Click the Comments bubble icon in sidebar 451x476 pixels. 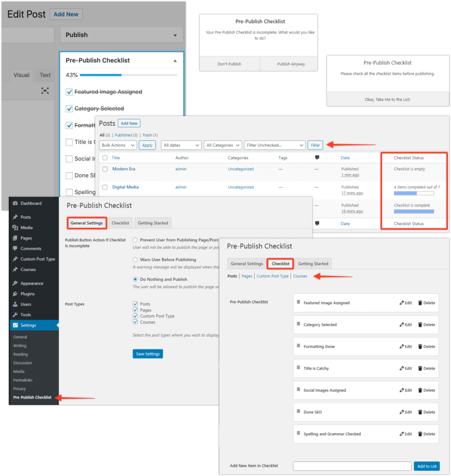coord(15,249)
